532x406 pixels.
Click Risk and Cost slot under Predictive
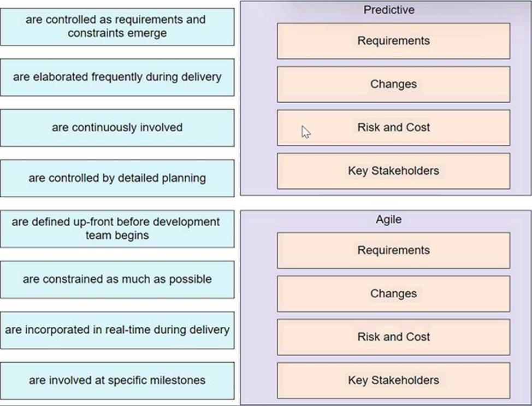393,127
